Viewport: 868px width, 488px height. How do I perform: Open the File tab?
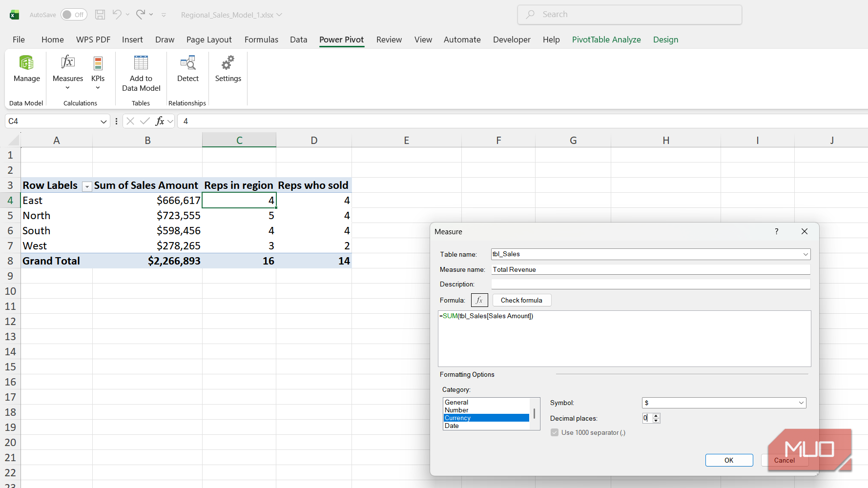19,40
